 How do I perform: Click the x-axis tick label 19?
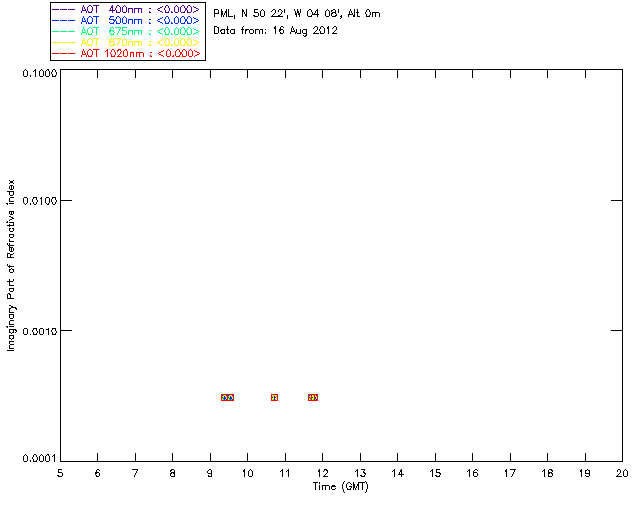click(585, 473)
